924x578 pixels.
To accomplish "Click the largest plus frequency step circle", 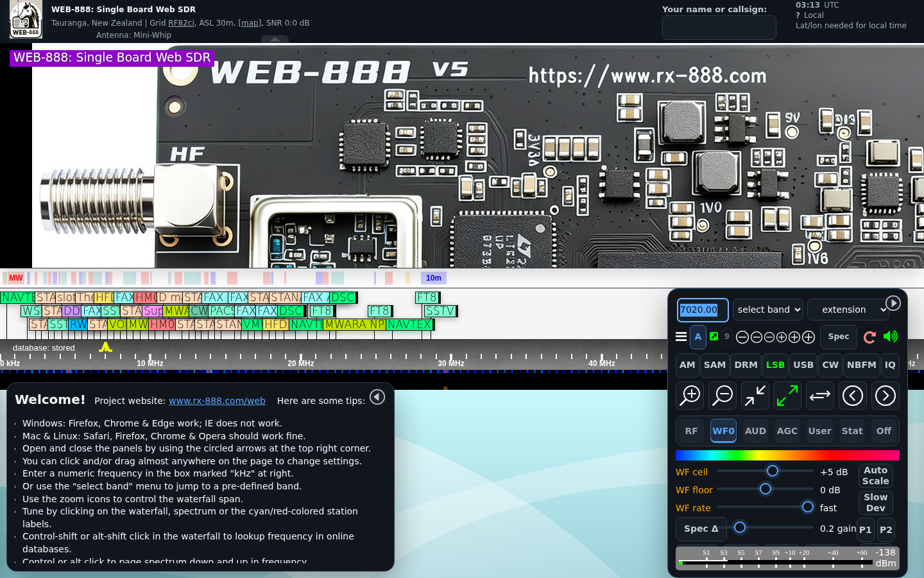I will [x=809, y=337].
